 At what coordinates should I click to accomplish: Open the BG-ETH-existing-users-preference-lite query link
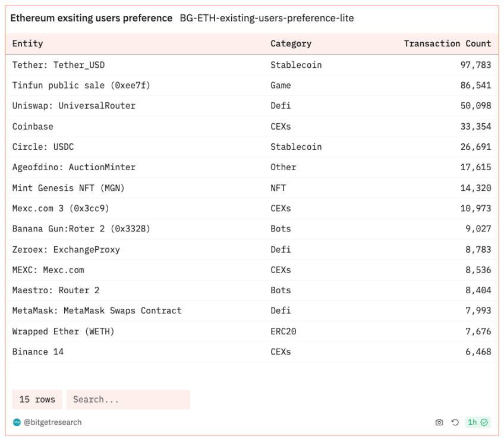click(266, 18)
